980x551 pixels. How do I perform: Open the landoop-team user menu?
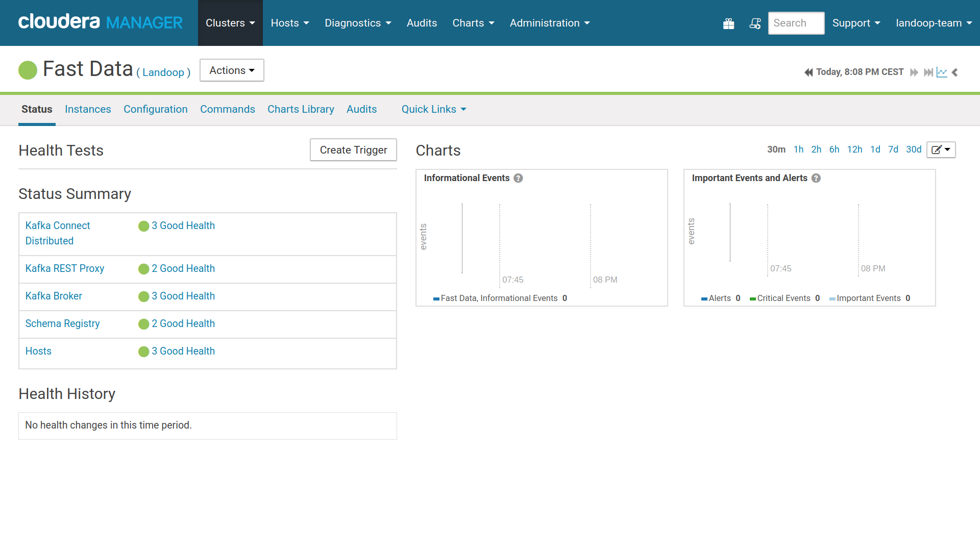934,23
